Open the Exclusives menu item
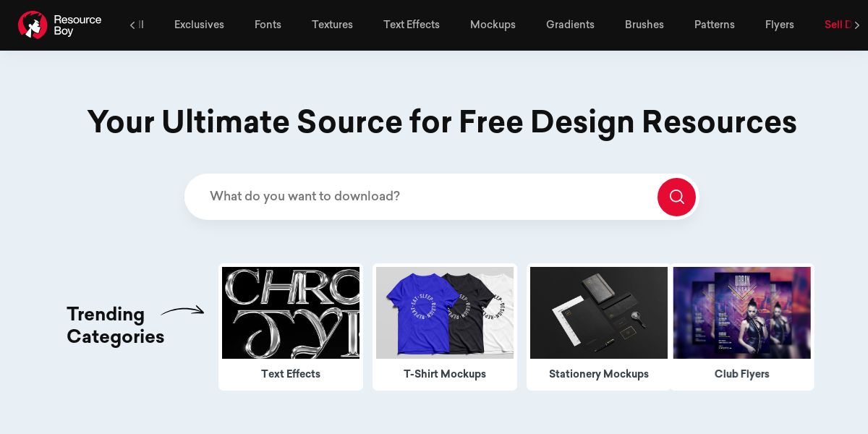868x434 pixels. tap(199, 25)
